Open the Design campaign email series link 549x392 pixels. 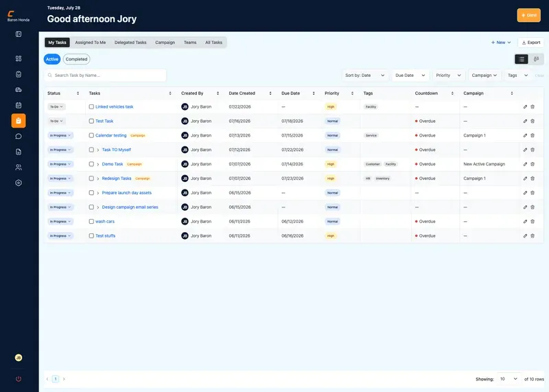[x=130, y=207]
